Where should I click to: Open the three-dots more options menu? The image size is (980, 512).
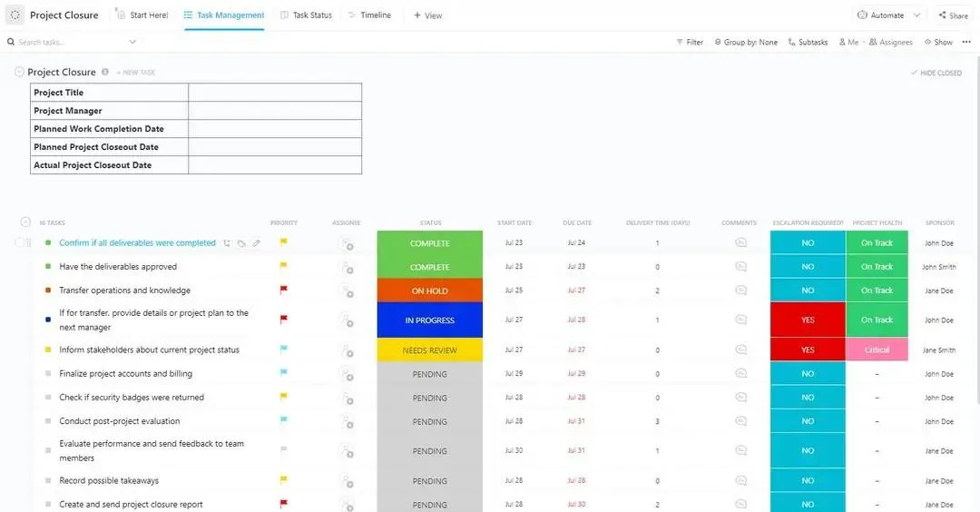pos(966,42)
